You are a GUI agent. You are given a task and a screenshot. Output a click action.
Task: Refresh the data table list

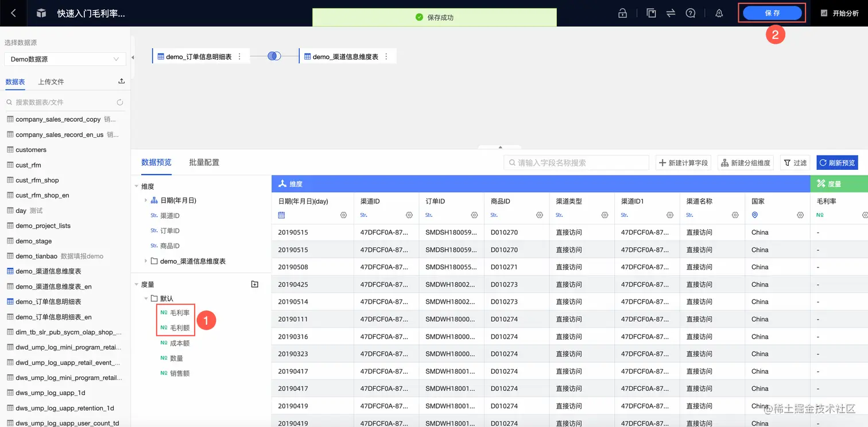click(x=119, y=102)
